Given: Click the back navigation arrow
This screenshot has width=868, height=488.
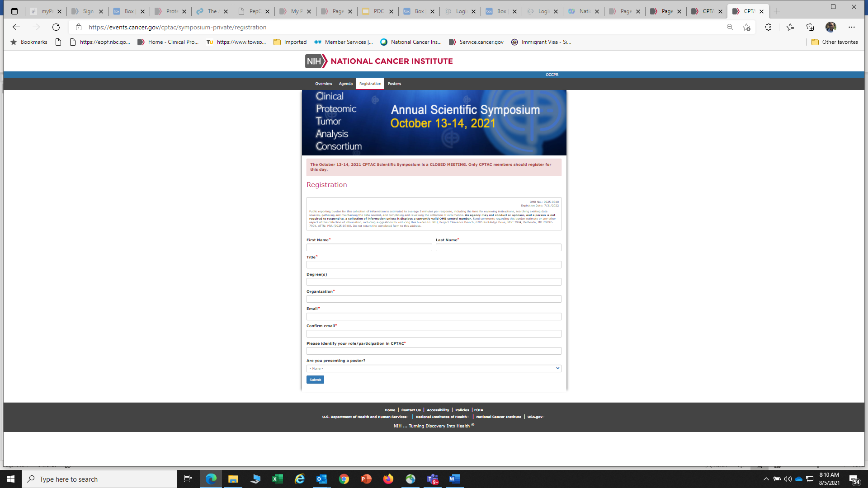Looking at the screenshot, I should point(16,27).
